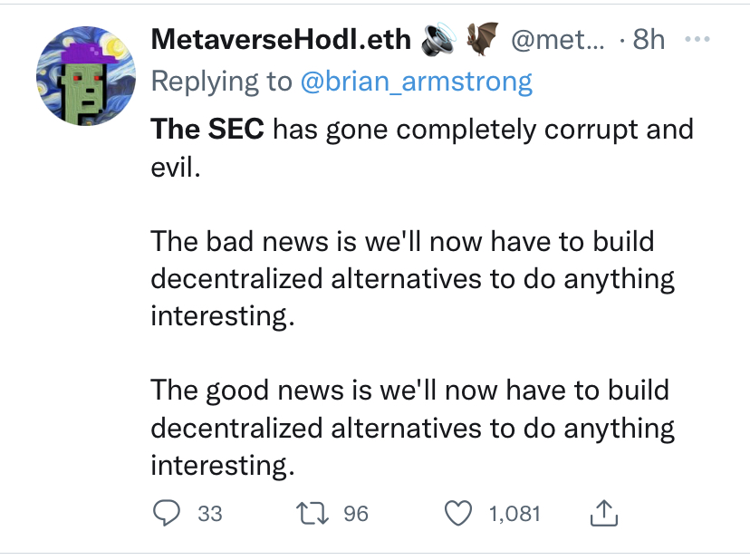Click the bold "The SEC" text
Screen dimensions: 750x560
tap(207, 128)
